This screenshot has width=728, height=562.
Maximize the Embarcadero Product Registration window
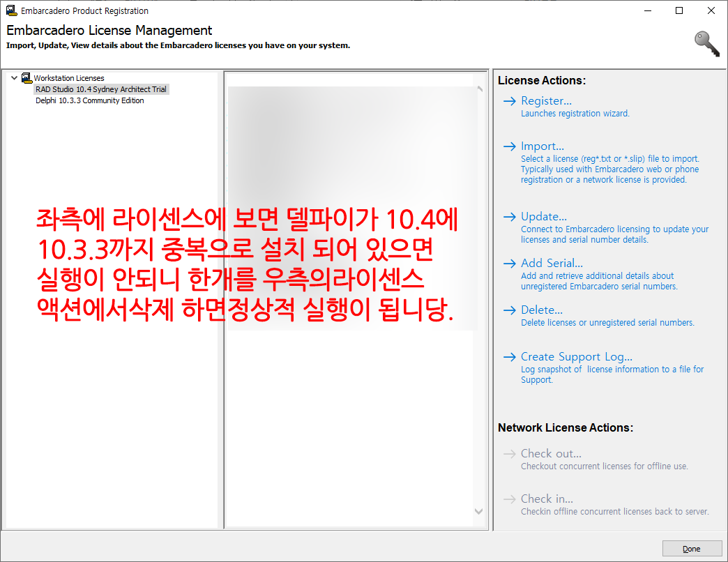point(679,10)
